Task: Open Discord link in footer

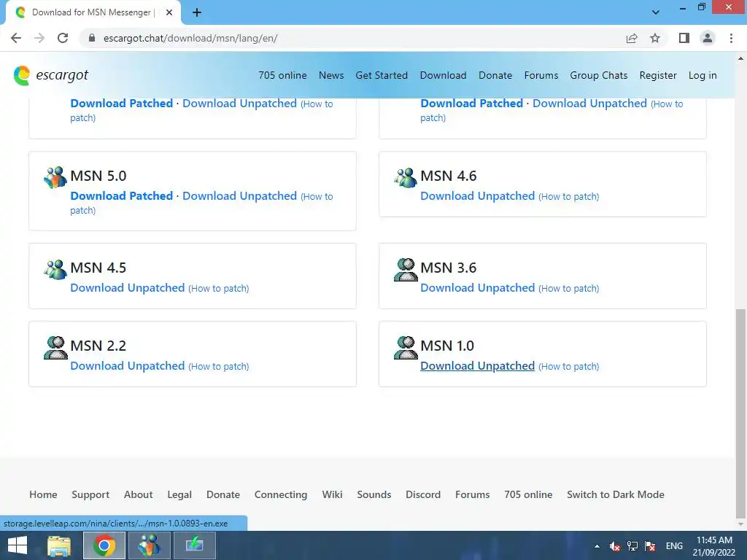Action: pyautogui.click(x=423, y=494)
